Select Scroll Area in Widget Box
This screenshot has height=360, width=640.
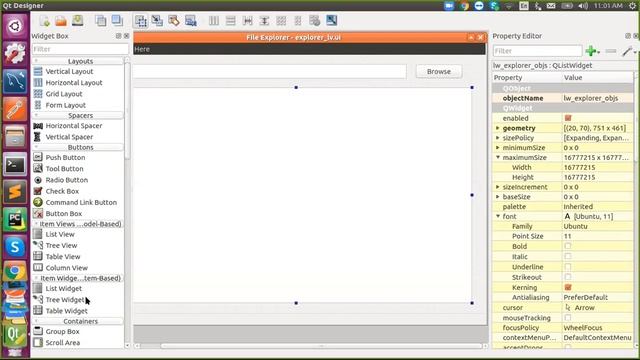62,343
